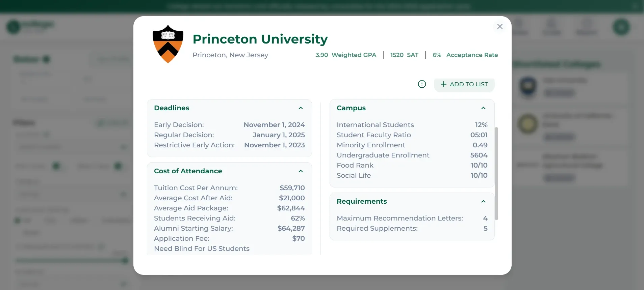Click the Deadlines heading

(x=172, y=108)
